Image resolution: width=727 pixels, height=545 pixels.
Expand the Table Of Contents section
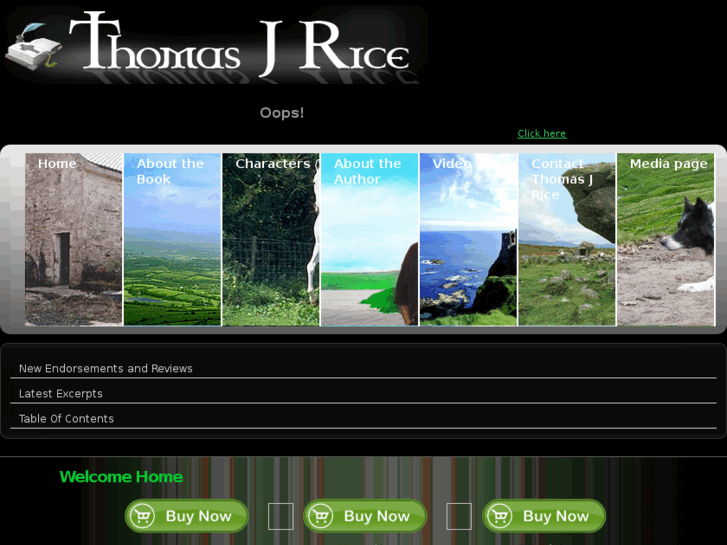pos(364,418)
